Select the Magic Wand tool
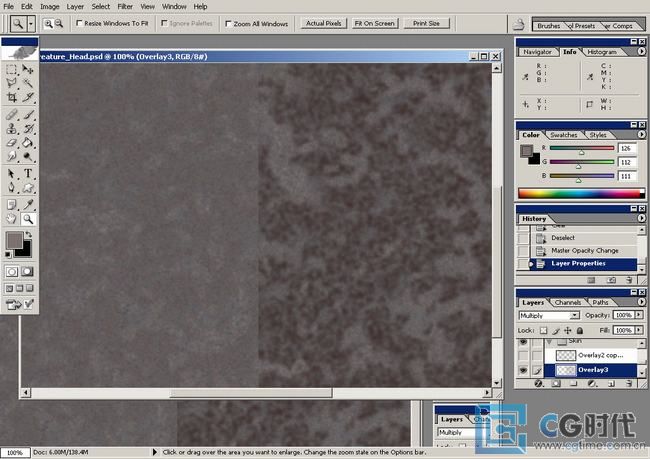This screenshot has height=459, width=650. pyautogui.click(x=27, y=83)
